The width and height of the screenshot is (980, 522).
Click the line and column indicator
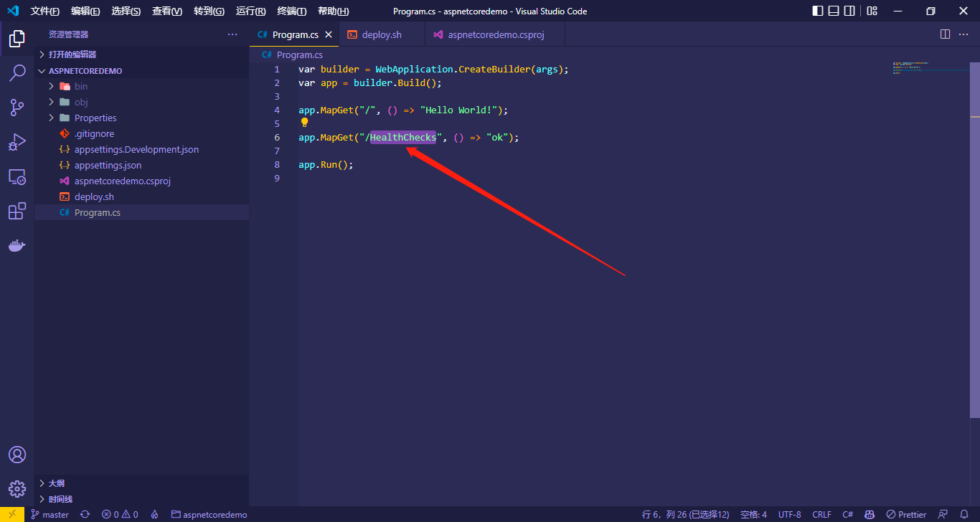pyautogui.click(x=685, y=514)
